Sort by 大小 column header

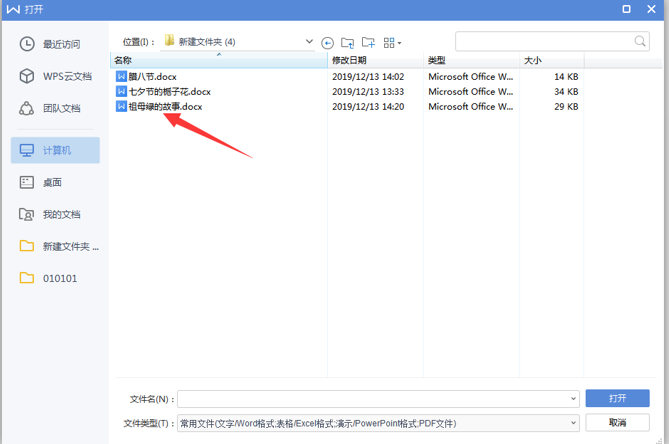[552, 60]
